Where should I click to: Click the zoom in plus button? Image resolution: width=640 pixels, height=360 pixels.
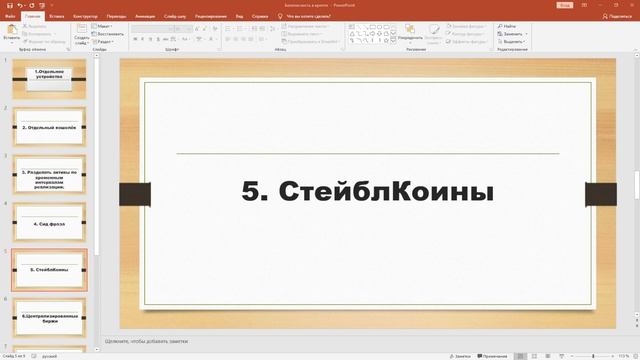[612, 356]
